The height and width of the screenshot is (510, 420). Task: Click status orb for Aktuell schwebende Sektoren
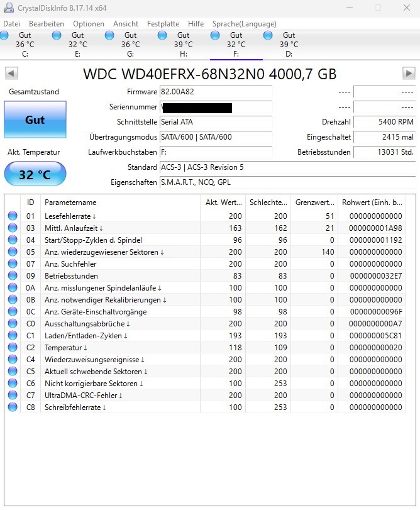(x=13, y=371)
